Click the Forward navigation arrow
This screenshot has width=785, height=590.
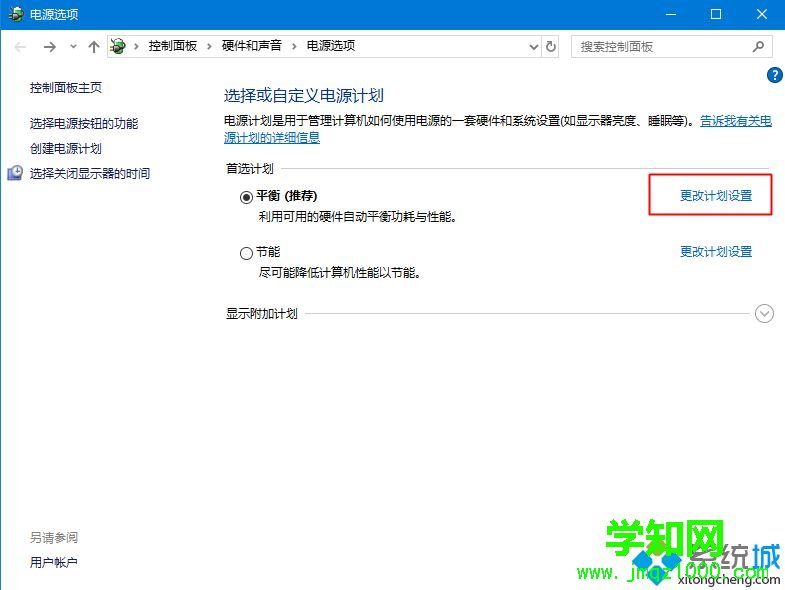point(50,47)
